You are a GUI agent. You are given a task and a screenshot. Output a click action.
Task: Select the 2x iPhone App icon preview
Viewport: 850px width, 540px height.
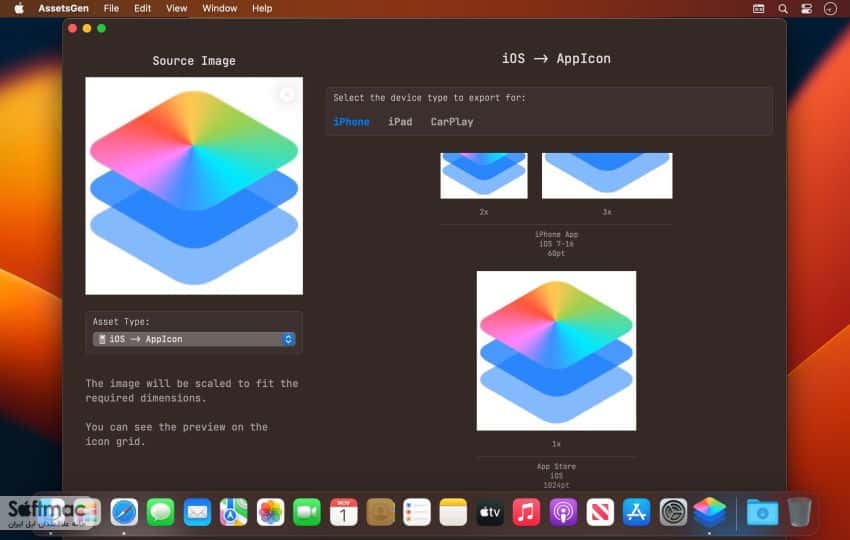tap(484, 176)
